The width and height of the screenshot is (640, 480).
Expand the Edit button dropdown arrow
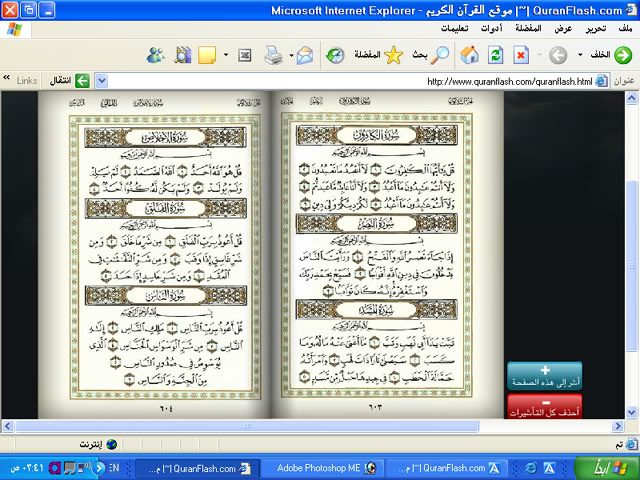point(226,55)
